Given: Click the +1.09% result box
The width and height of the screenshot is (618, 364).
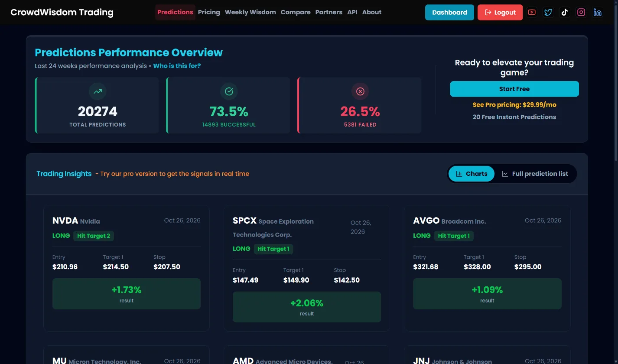Looking at the screenshot, I should click(487, 294).
